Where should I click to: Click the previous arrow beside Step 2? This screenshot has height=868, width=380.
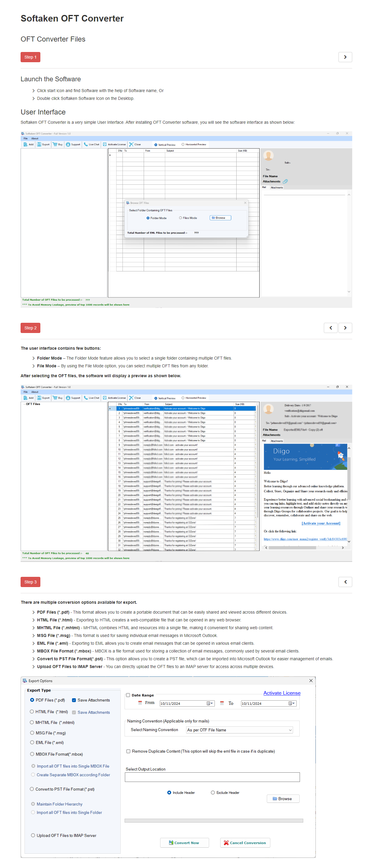pos(330,328)
